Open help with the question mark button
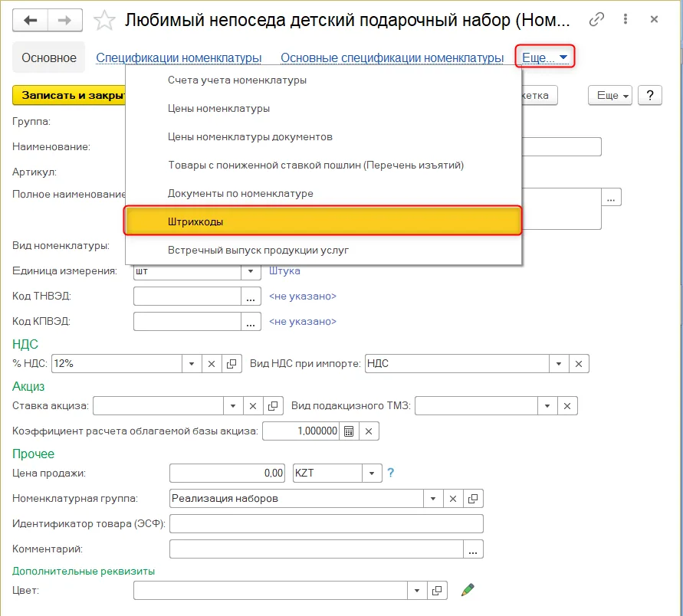Screen dimensions: 683x616 [x=650, y=95]
